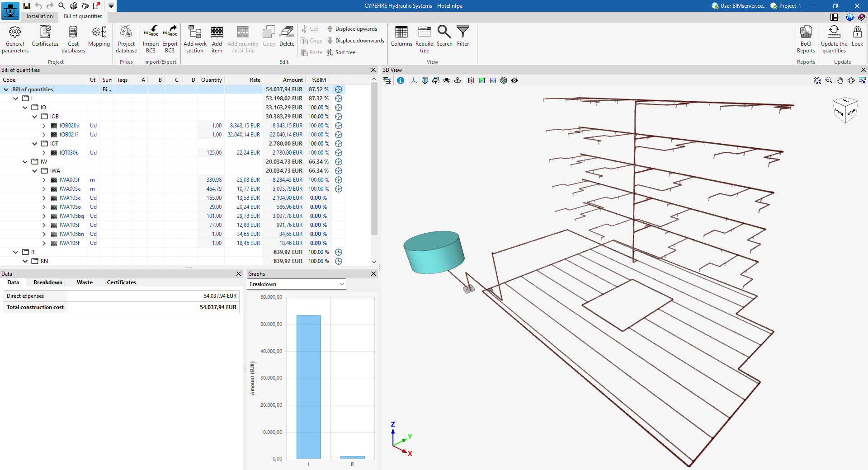Open the Filter tool
The height and width of the screenshot is (470, 868).
[x=463, y=36]
